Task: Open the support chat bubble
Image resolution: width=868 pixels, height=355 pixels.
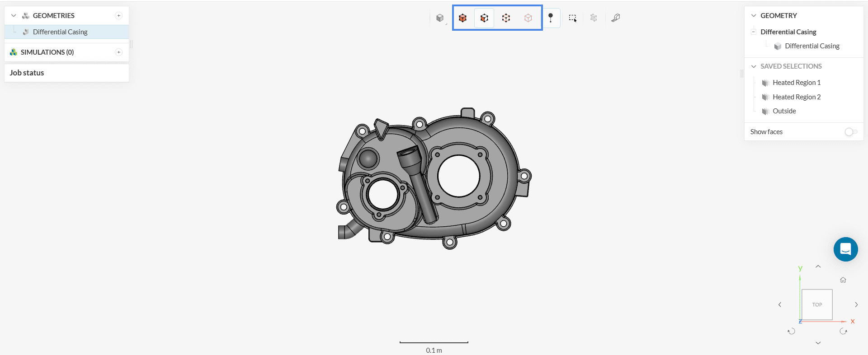Action: [845, 249]
